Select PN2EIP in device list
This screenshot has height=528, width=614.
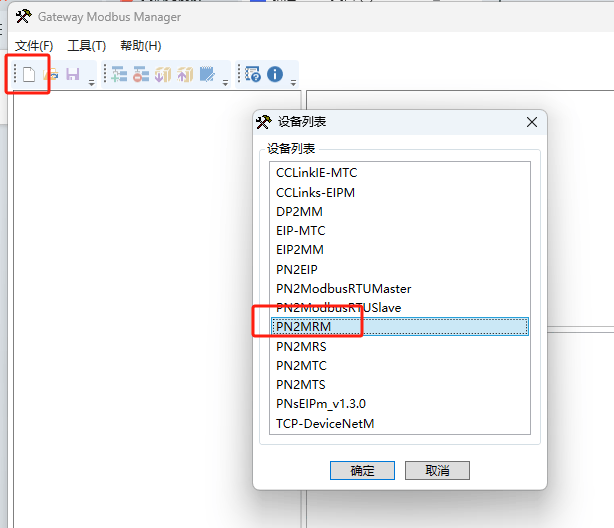click(x=400, y=269)
